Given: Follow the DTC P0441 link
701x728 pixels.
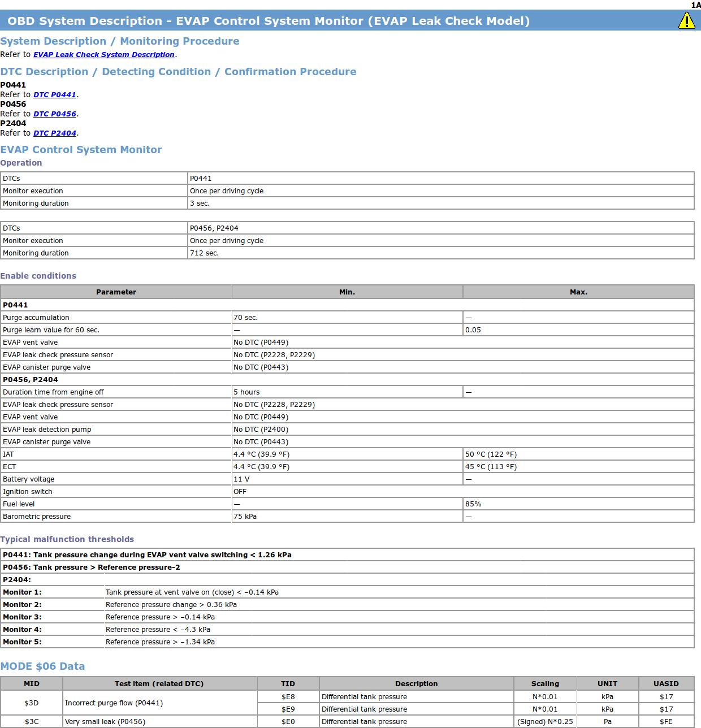Looking at the screenshot, I should pyautogui.click(x=54, y=95).
